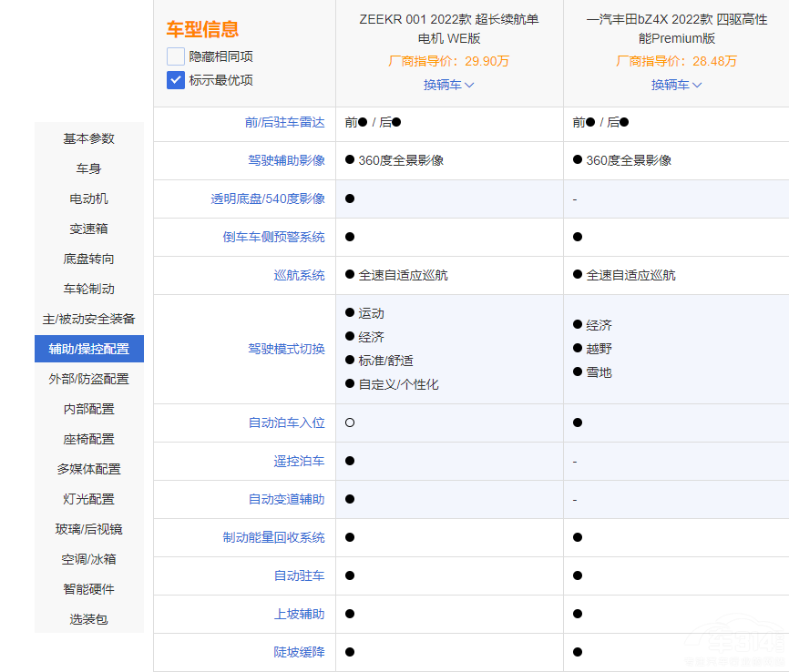
Task: Go to 电动机 section in sidebar
Action: [x=89, y=199]
